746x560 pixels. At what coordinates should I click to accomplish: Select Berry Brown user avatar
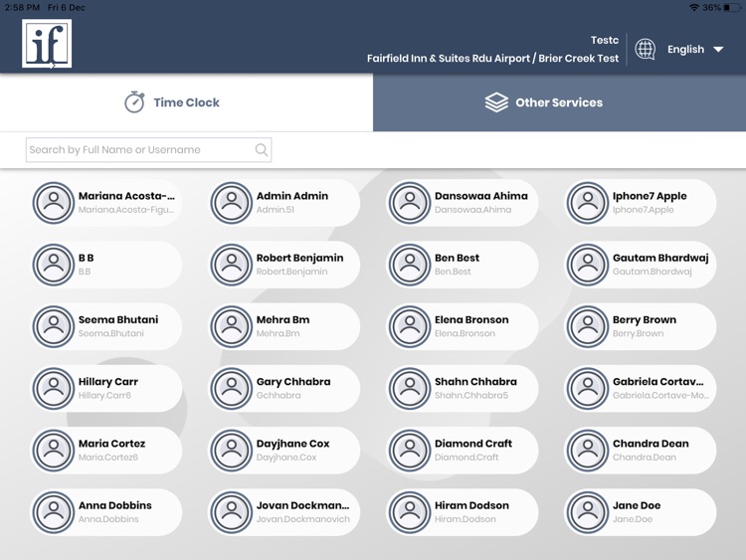[588, 326]
